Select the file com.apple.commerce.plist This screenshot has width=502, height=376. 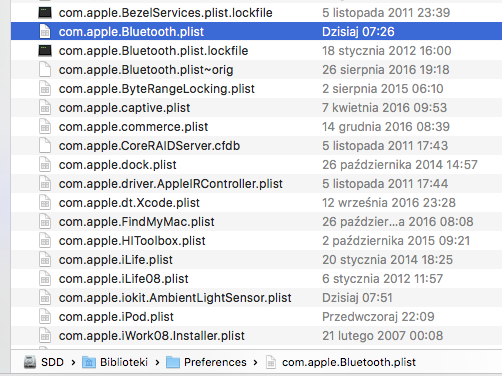click(133, 127)
